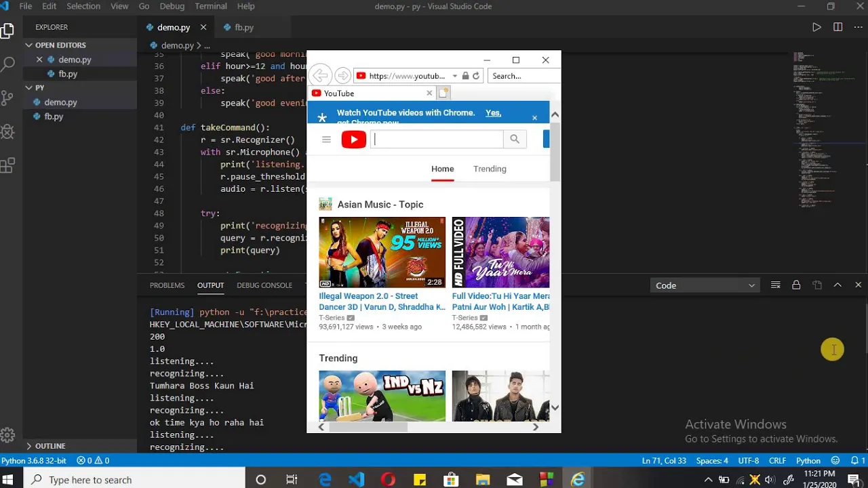Open the Terminal menu
This screenshot has height=488, width=868.
211,6
